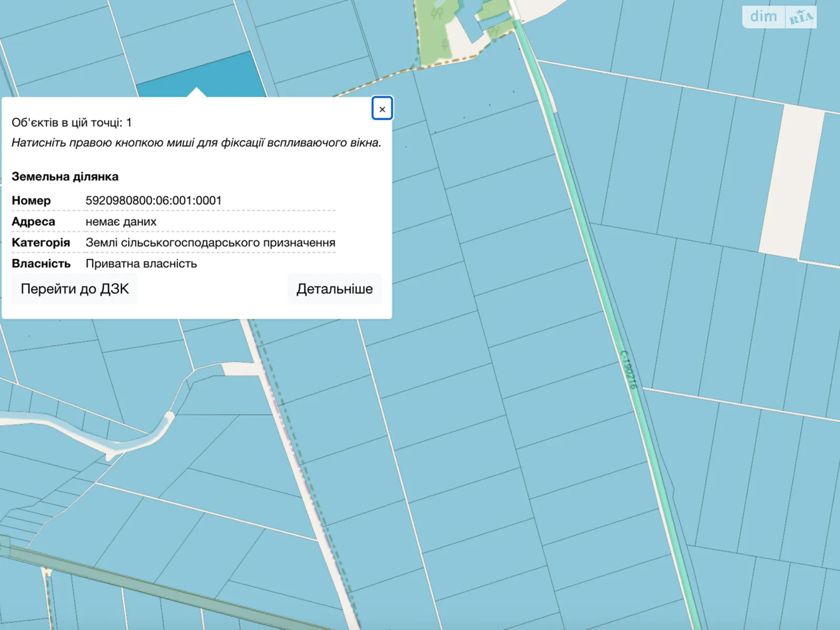
Task: Click the "Об'єктів в цій точці: 1" text
Action: pos(71,122)
